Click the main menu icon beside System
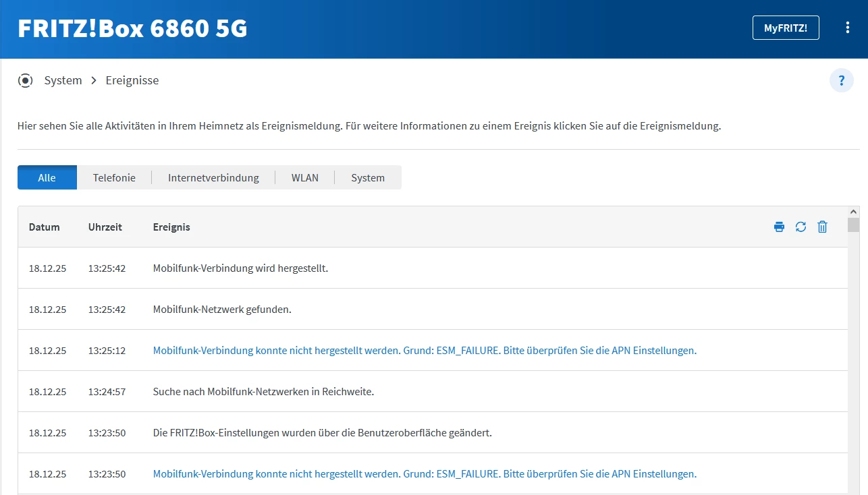Viewport: 868px width, 495px height. (x=26, y=81)
